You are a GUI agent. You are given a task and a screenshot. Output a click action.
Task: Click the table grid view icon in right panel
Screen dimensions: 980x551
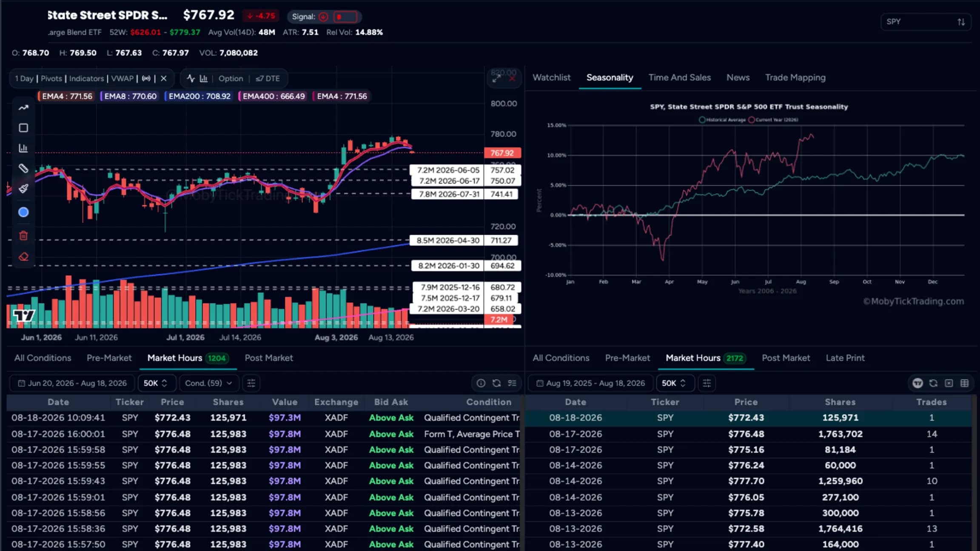965,383
